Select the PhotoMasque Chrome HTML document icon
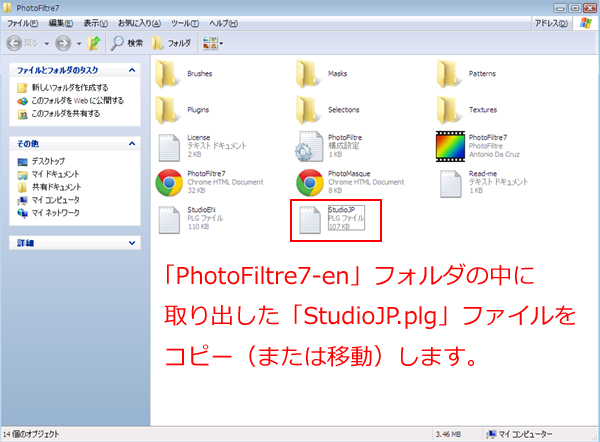The width and height of the screenshot is (600, 442). 310,183
